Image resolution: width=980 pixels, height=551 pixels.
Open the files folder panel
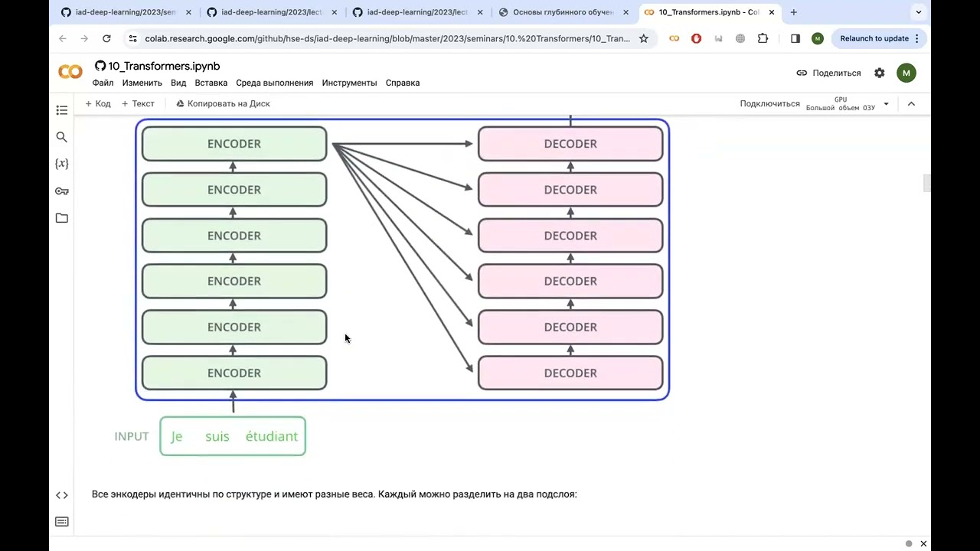tap(62, 218)
